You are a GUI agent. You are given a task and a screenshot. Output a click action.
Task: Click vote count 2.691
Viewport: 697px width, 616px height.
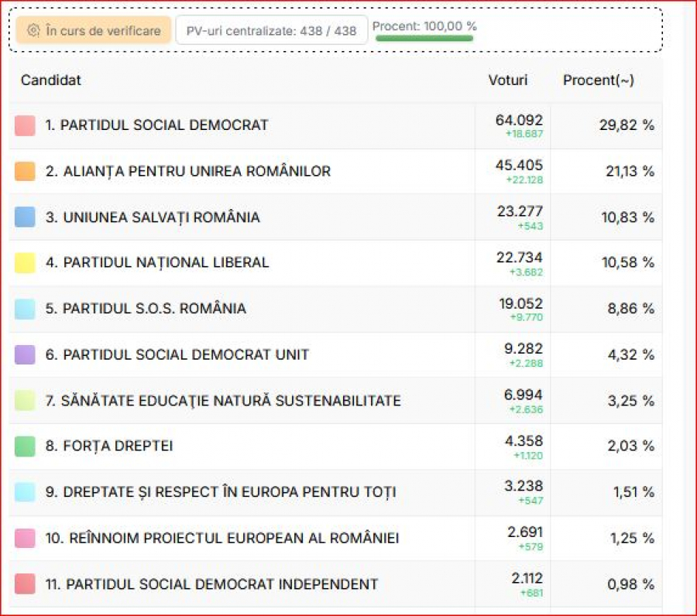pyautogui.click(x=525, y=532)
